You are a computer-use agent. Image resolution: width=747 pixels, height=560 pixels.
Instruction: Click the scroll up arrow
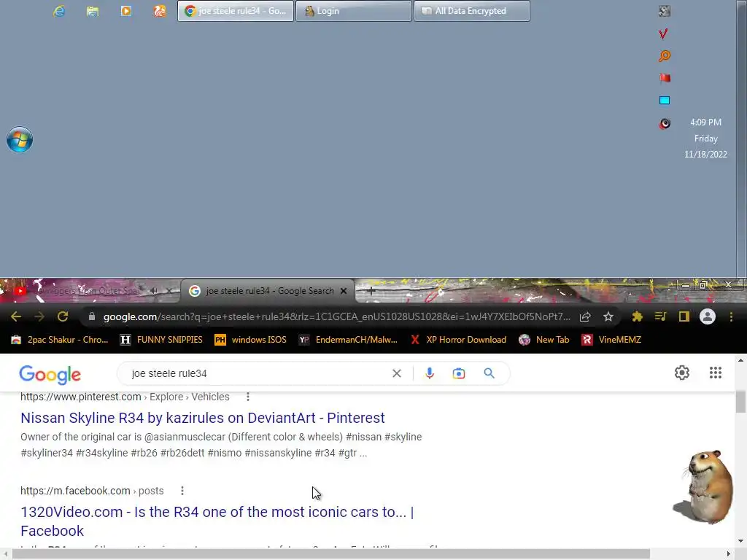point(740,360)
